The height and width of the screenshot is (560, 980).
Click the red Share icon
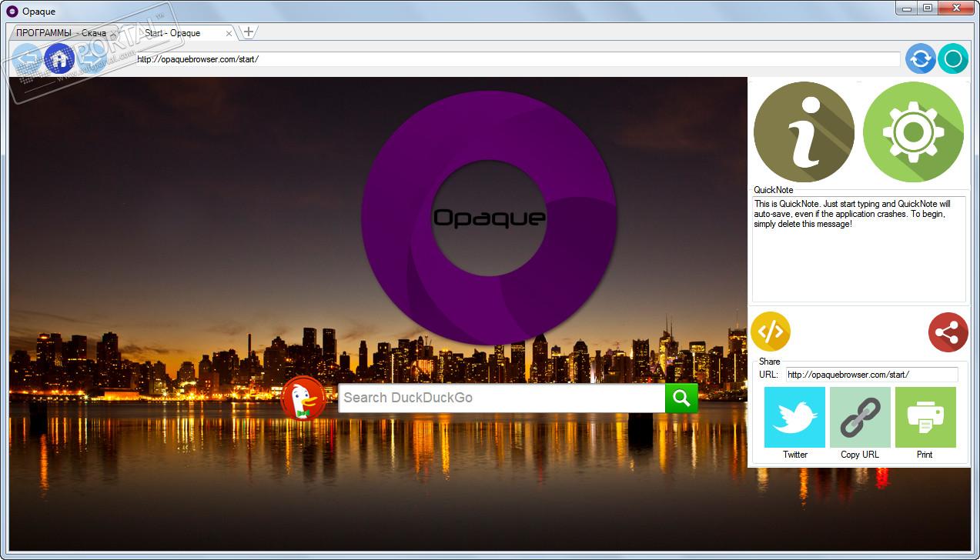click(x=948, y=332)
